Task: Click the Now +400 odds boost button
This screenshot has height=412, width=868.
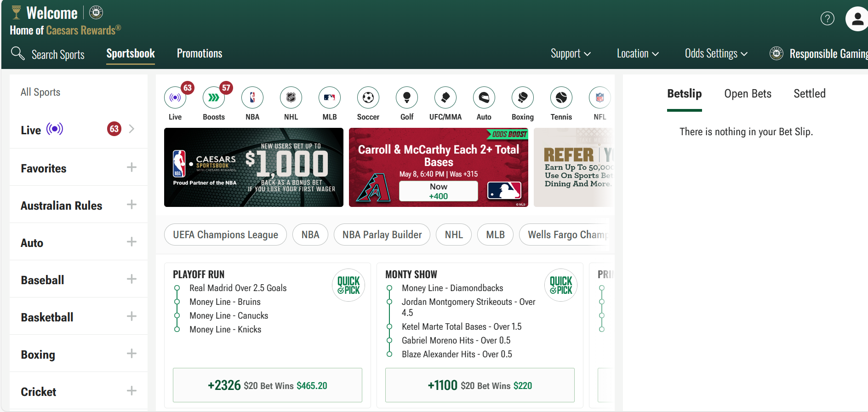Action: coord(439,191)
